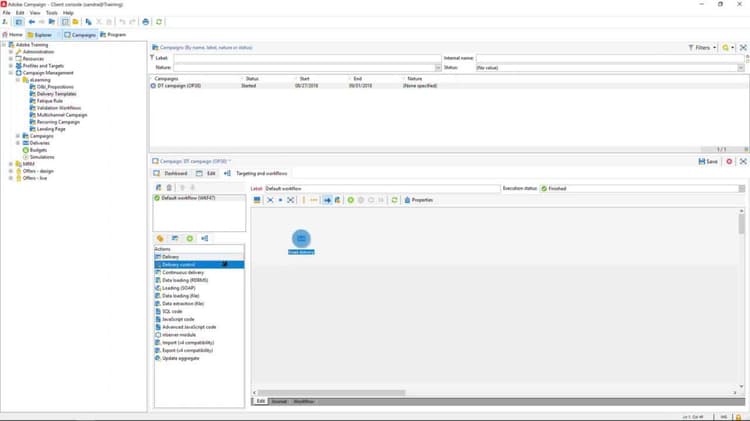The width and height of the screenshot is (750, 421).
Task: Select Fatigue Rule folder in tree
Action: click(49, 101)
